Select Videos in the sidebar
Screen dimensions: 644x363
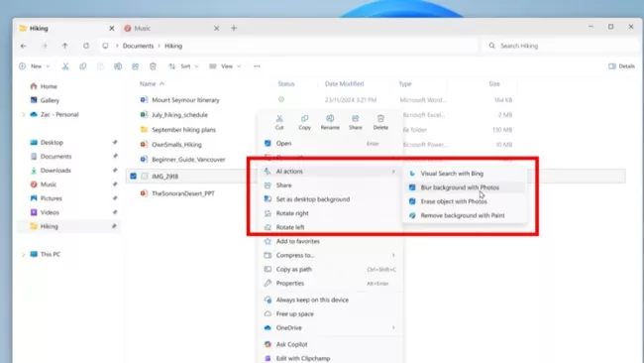click(45, 212)
